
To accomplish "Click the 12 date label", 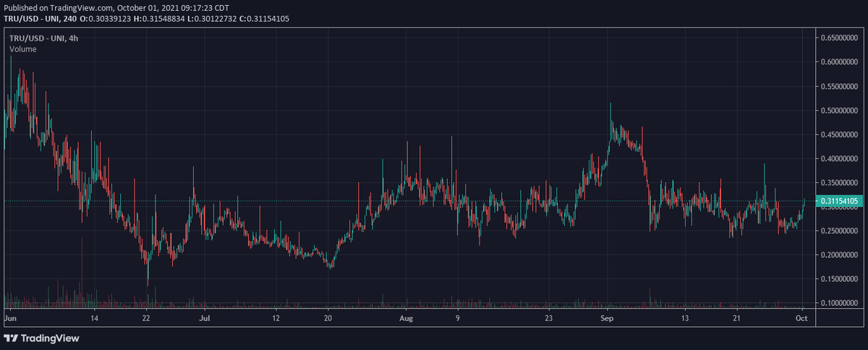I will pyautogui.click(x=276, y=317).
